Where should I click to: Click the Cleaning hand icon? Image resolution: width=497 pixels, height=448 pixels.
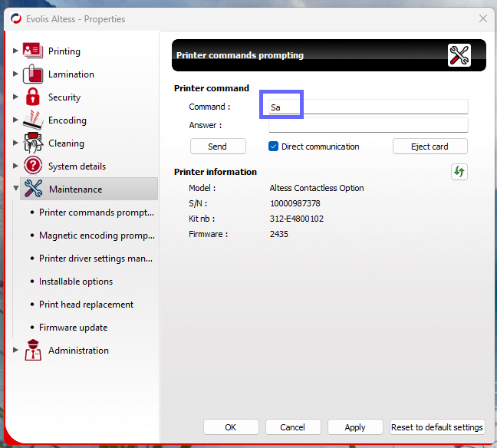tap(33, 143)
